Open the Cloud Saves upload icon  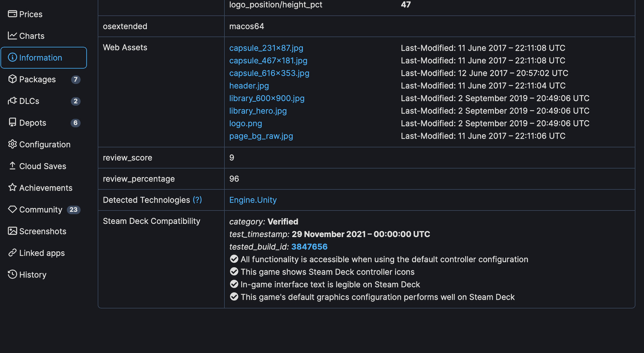[12, 166]
